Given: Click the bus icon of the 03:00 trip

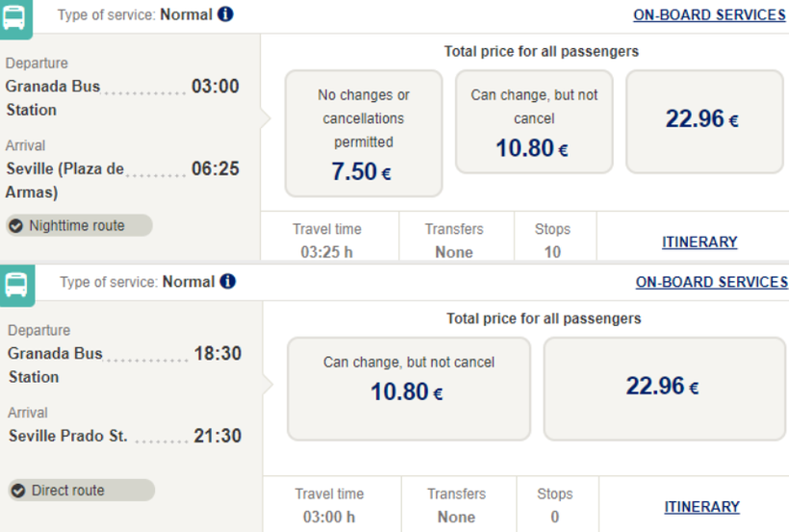Looking at the screenshot, I should [x=14, y=16].
